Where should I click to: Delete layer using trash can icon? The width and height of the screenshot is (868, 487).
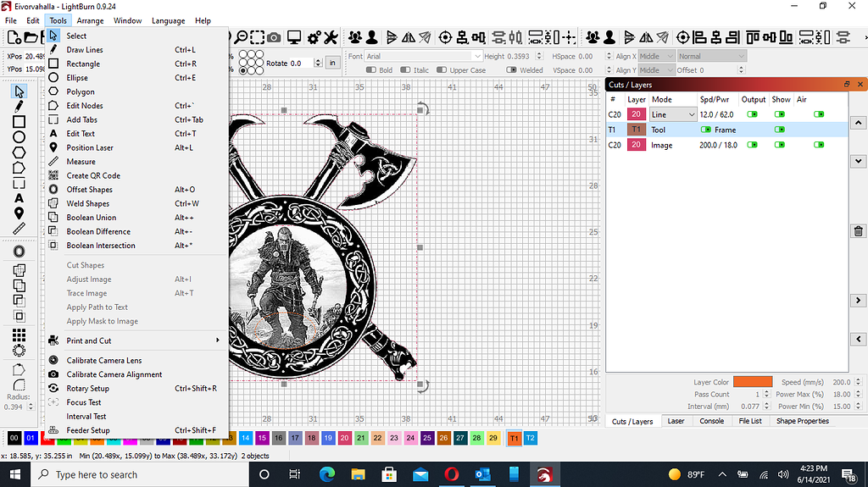pyautogui.click(x=858, y=231)
